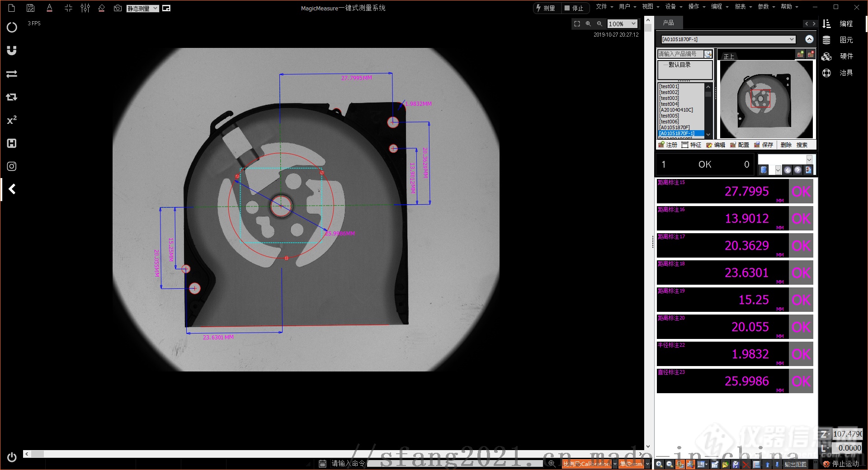Click the product search icon beside input
The image size is (868, 470).
click(708, 54)
